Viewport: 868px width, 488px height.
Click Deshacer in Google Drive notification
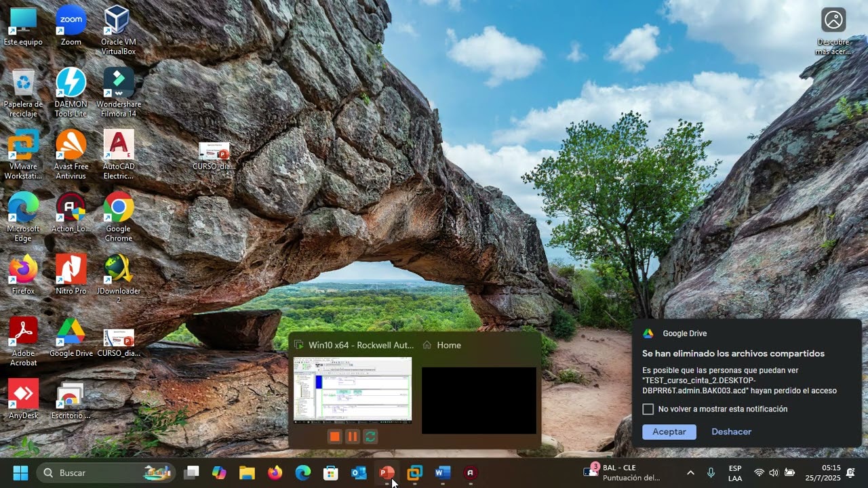(x=731, y=432)
